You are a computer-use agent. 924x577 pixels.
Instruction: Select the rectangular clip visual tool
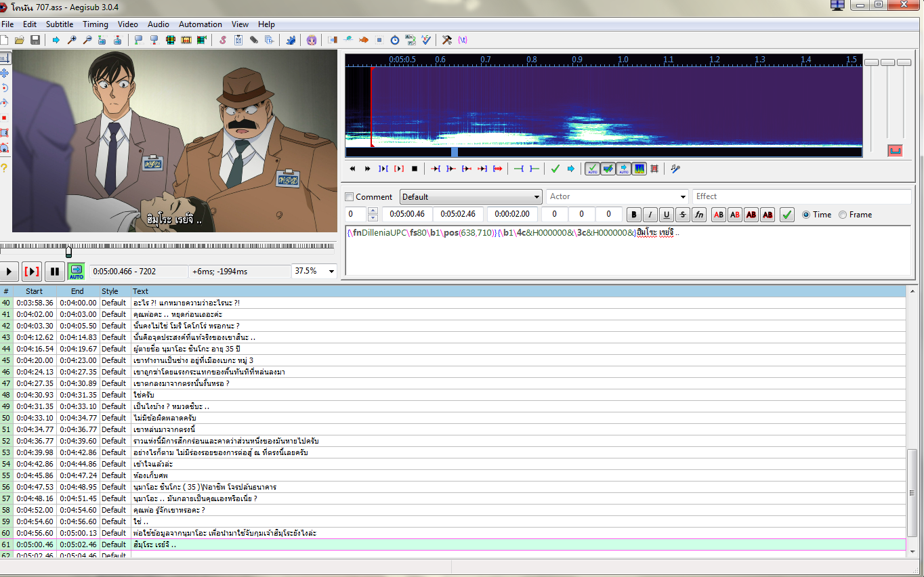(x=5, y=133)
